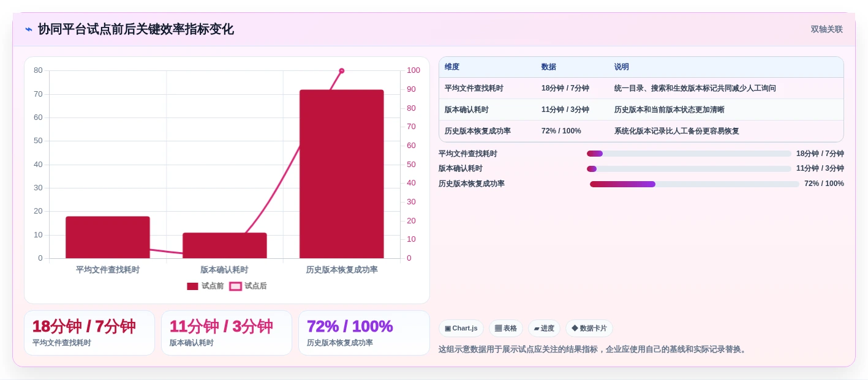This screenshot has width=868, height=380.
Task: Select the Chart.js chip
Action: [x=461, y=329]
